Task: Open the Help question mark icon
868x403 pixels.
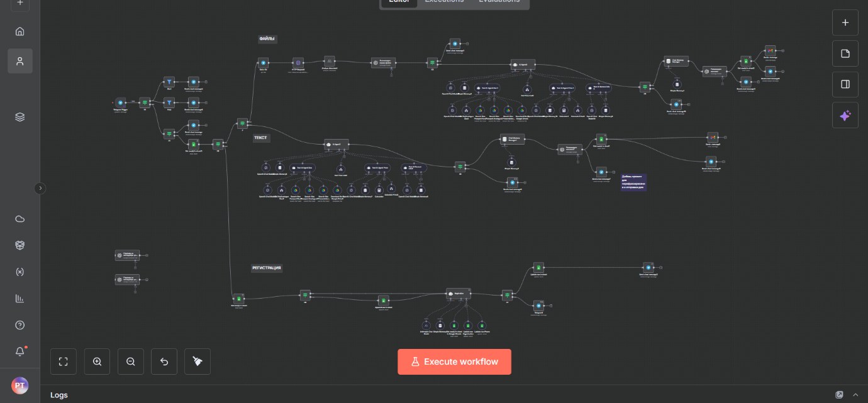Action: (19, 325)
